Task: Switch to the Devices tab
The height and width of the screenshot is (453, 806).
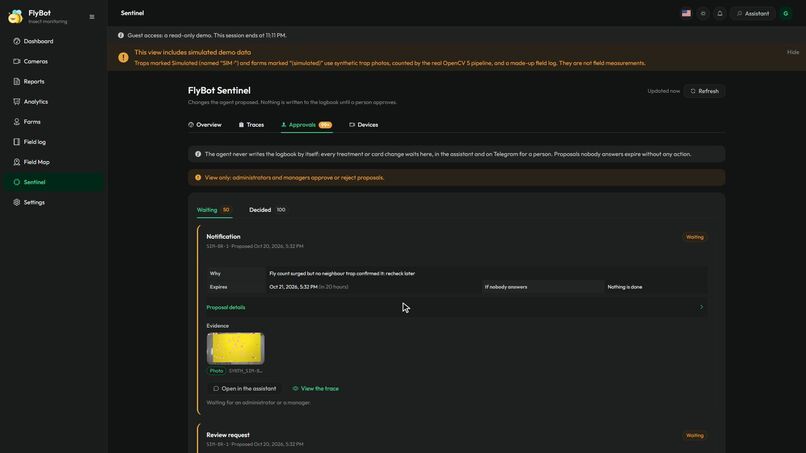Action: click(363, 125)
